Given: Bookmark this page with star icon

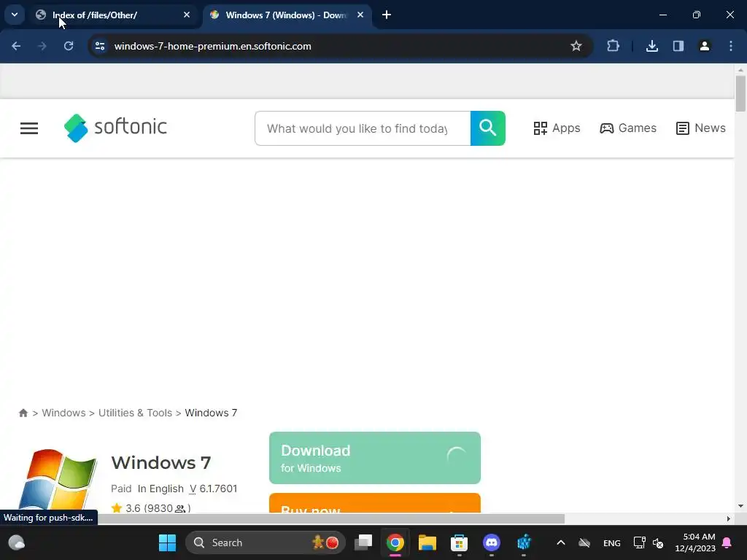Looking at the screenshot, I should (x=576, y=46).
